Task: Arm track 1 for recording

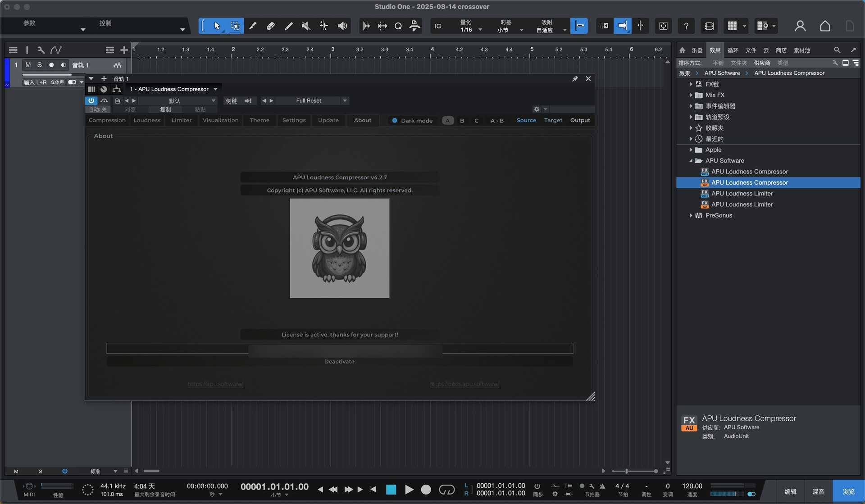Action: [51, 65]
